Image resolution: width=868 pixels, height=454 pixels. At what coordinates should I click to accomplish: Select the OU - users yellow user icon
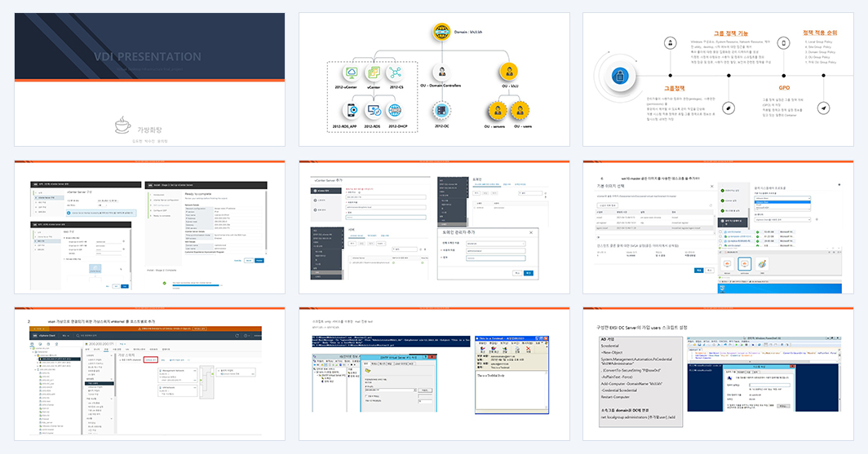coord(520,111)
